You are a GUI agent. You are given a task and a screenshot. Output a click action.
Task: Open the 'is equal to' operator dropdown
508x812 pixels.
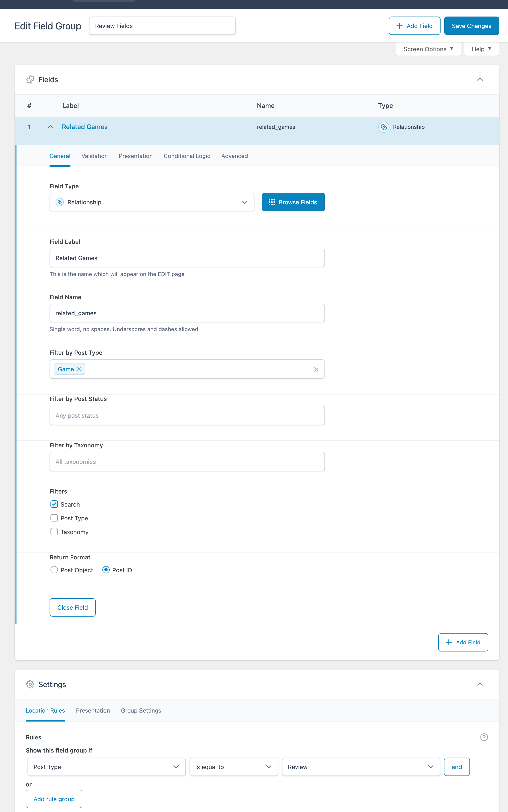234,767
